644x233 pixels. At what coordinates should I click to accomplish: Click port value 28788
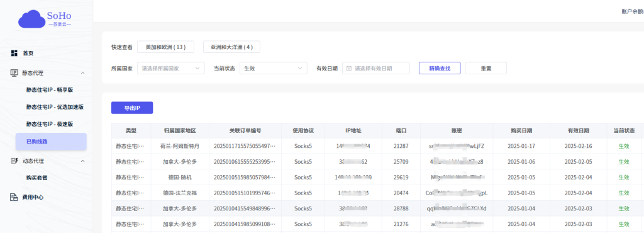tap(401, 208)
